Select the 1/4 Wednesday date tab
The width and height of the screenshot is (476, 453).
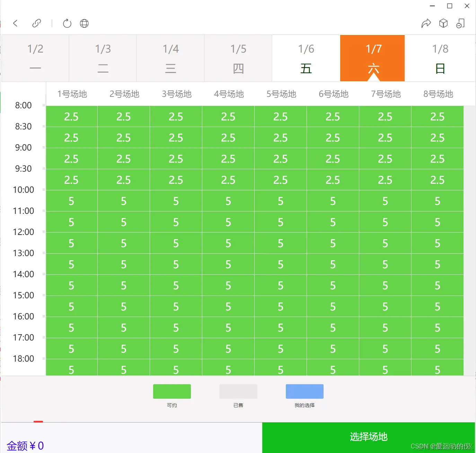pos(170,58)
